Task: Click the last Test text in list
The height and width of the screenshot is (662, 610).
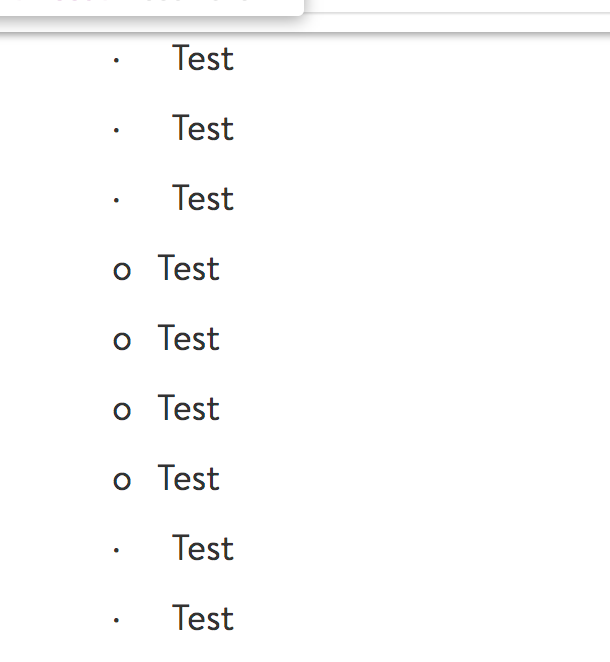Action: click(203, 619)
